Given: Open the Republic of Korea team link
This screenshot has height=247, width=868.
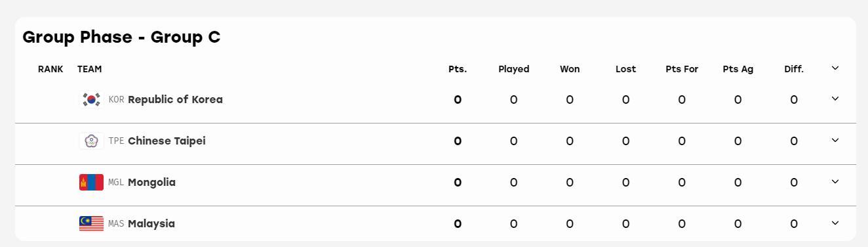Looking at the screenshot, I should coord(175,100).
